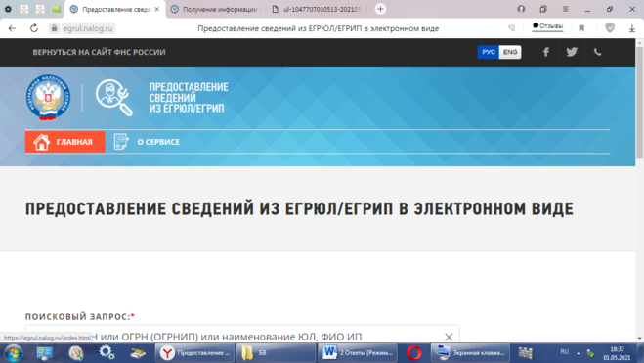Click the egrul.nalog.ru address field
Screen dimensions: 644x363
pos(88,28)
